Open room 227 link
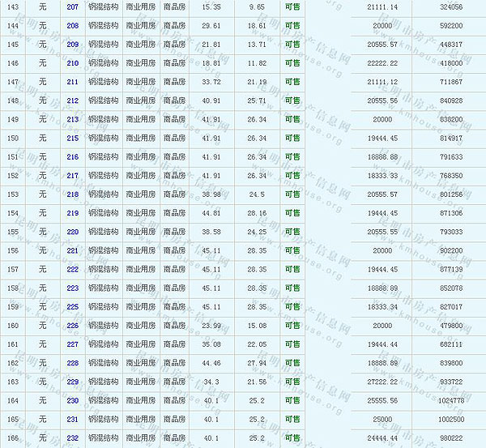 (x=73, y=344)
